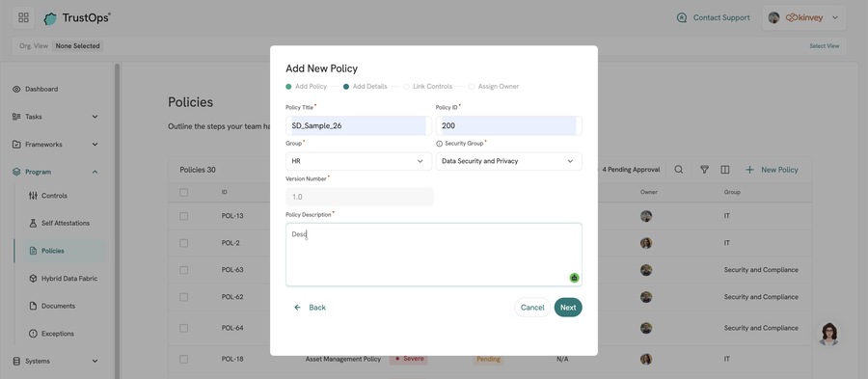Click the owner avatar in the POL-2 row
The image size is (868, 379).
(646, 243)
